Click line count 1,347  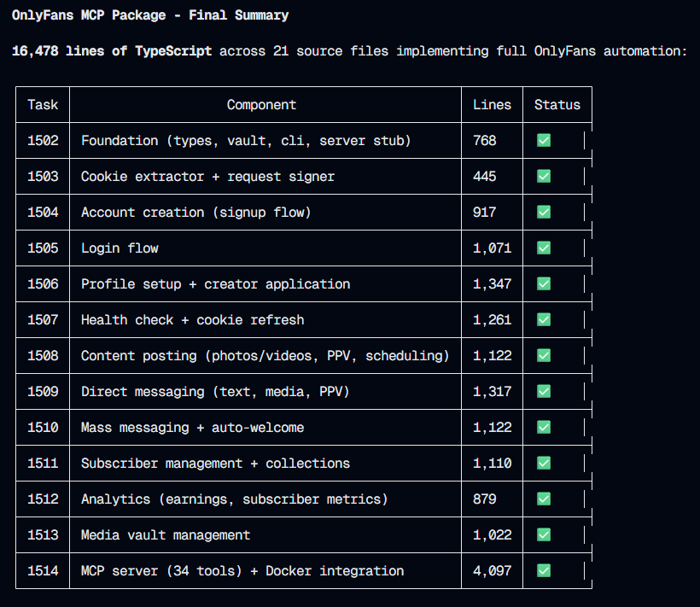(x=492, y=283)
